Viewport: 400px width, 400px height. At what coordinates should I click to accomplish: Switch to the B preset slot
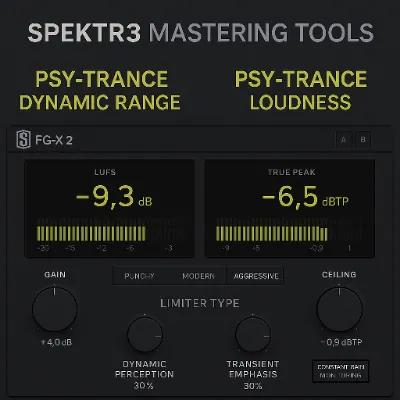coord(363,140)
